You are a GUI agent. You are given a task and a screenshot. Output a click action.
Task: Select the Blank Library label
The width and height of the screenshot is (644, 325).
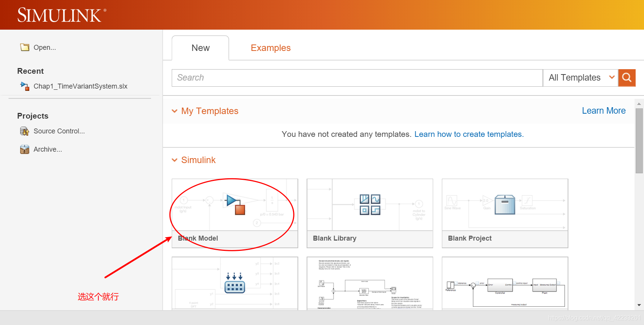point(335,238)
